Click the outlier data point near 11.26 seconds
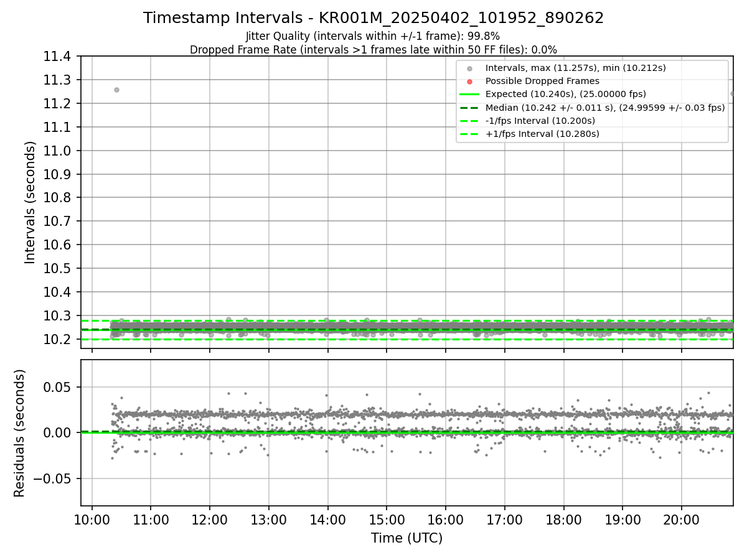The image size is (747, 560). click(x=116, y=90)
